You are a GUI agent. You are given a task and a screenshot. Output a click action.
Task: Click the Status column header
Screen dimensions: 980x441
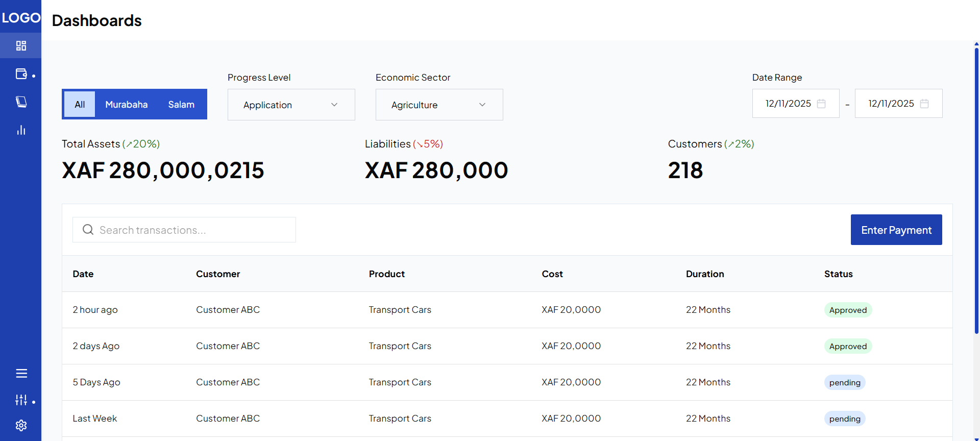838,274
